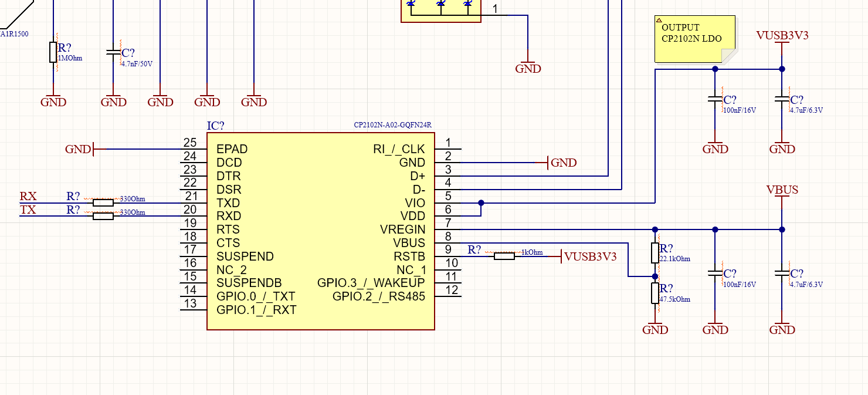
Task: Select the 22.1kOhm resistor symbol
Action: tap(655, 253)
